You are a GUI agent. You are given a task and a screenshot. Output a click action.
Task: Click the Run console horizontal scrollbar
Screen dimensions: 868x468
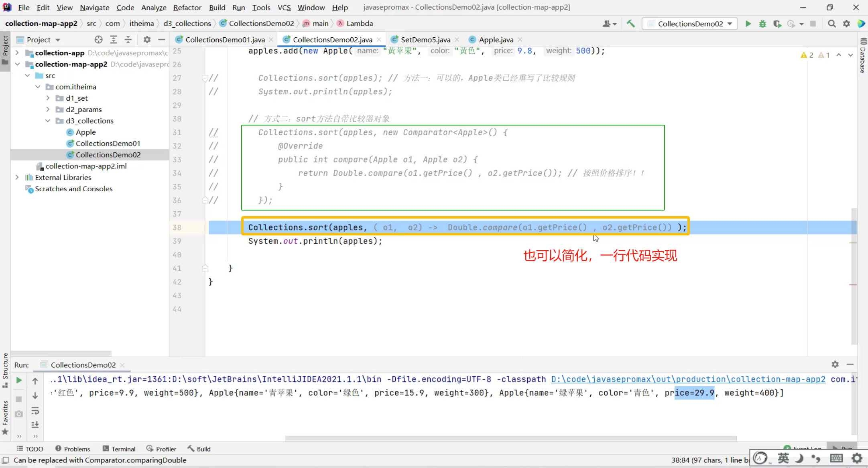pyautogui.click(x=510, y=438)
